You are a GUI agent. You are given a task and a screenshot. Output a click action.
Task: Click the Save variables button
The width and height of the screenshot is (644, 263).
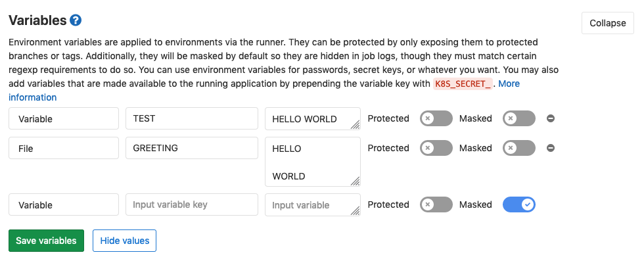(46, 241)
